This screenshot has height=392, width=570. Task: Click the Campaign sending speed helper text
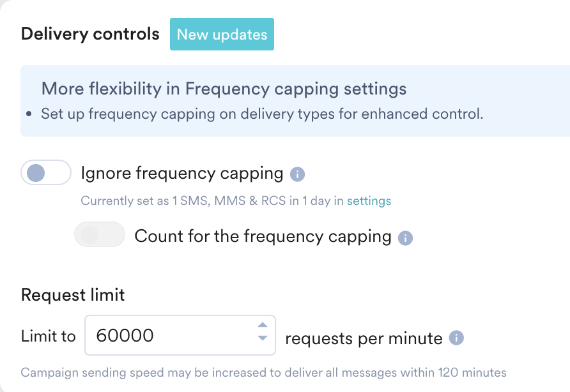(263, 372)
